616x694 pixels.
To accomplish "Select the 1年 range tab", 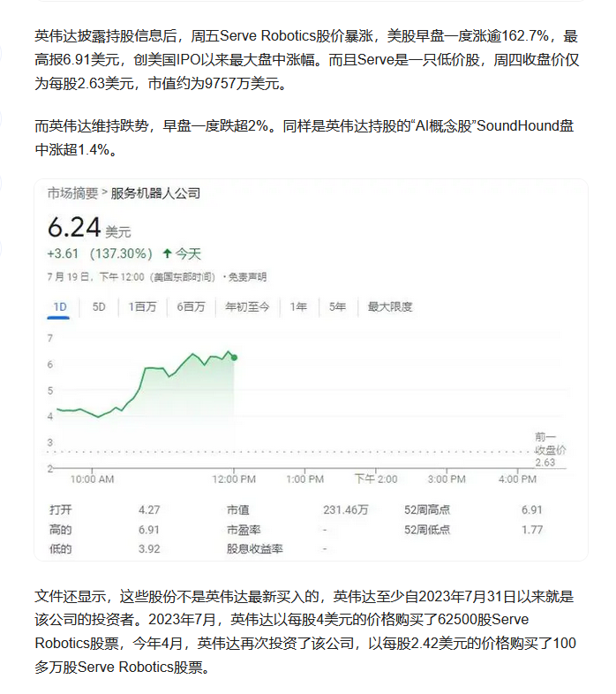I will pyautogui.click(x=298, y=306).
